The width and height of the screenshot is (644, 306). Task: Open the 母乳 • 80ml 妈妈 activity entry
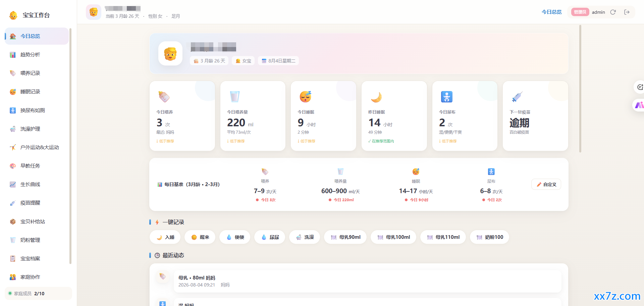(x=368, y=281)
